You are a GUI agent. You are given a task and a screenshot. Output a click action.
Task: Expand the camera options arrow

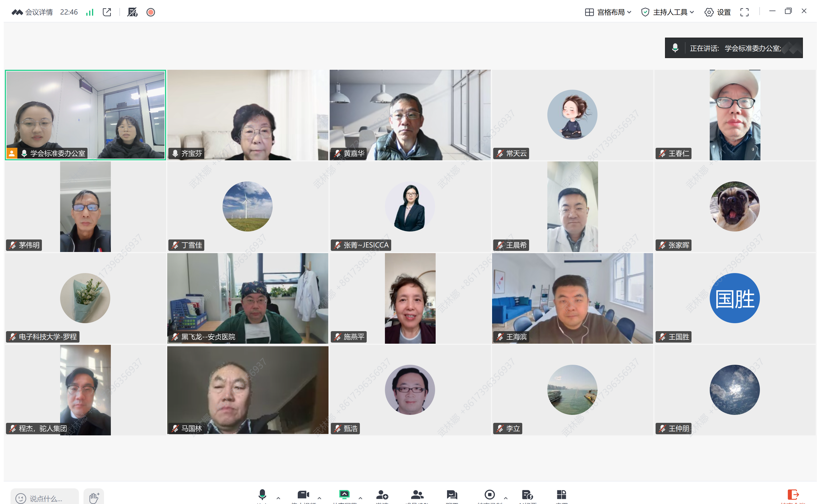tap(319, 498)
